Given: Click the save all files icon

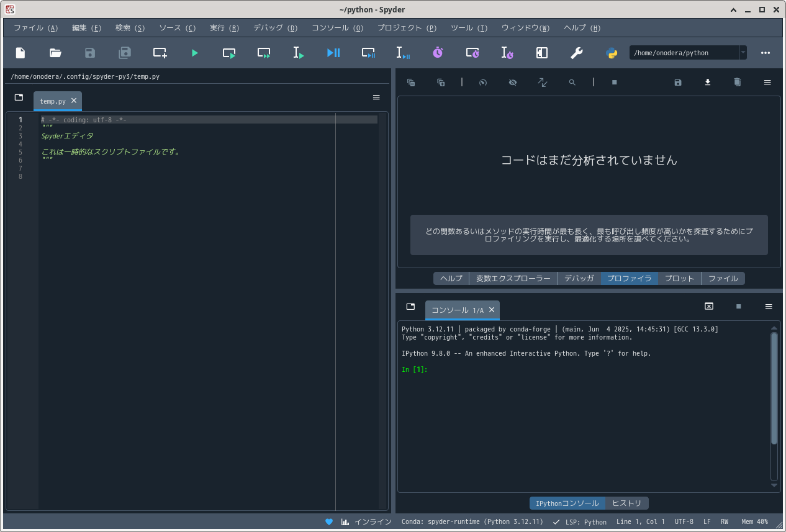Looking at the screenshot, I should point(125,53).
